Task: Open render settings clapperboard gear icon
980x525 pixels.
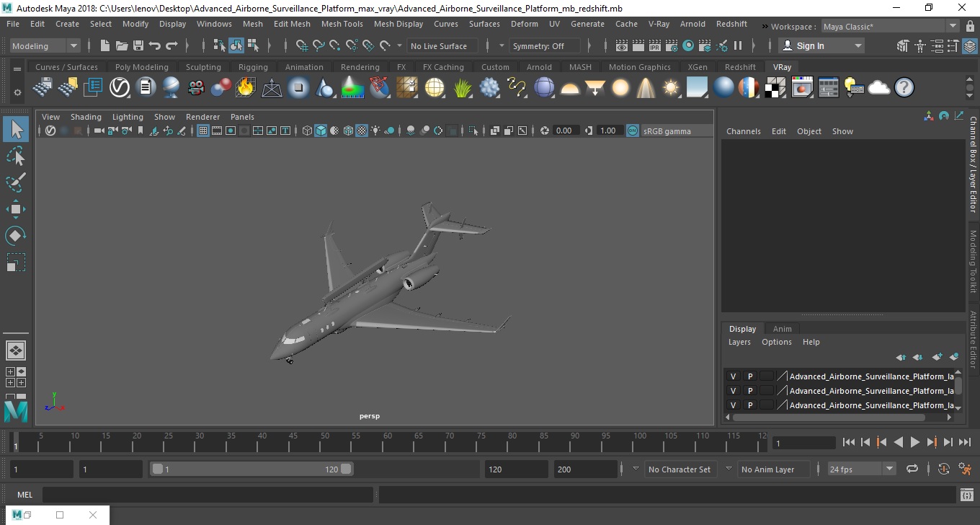Action: click(x=672, y=45)
